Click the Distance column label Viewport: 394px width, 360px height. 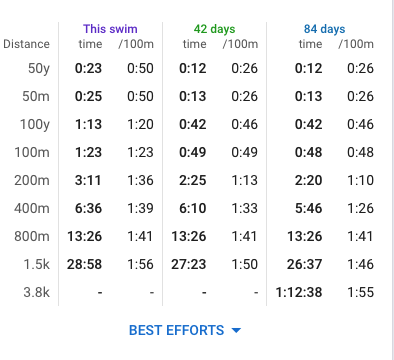tap(27, 44)
